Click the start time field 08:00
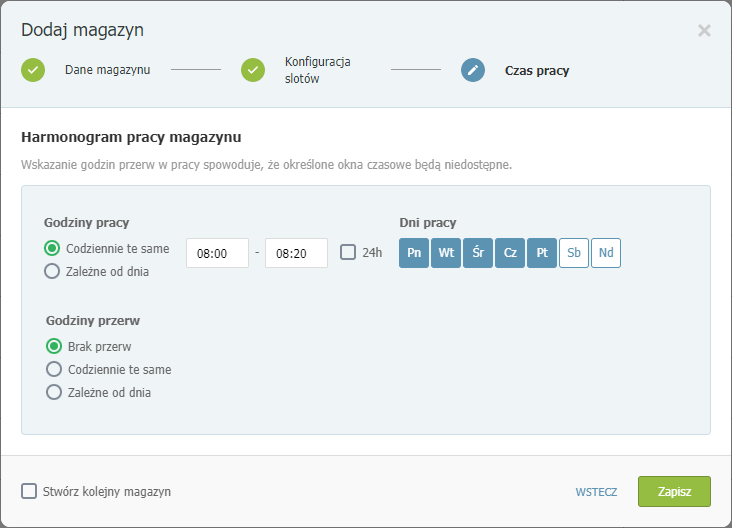The width and height of the screenshot is (732, 528). 218,253
